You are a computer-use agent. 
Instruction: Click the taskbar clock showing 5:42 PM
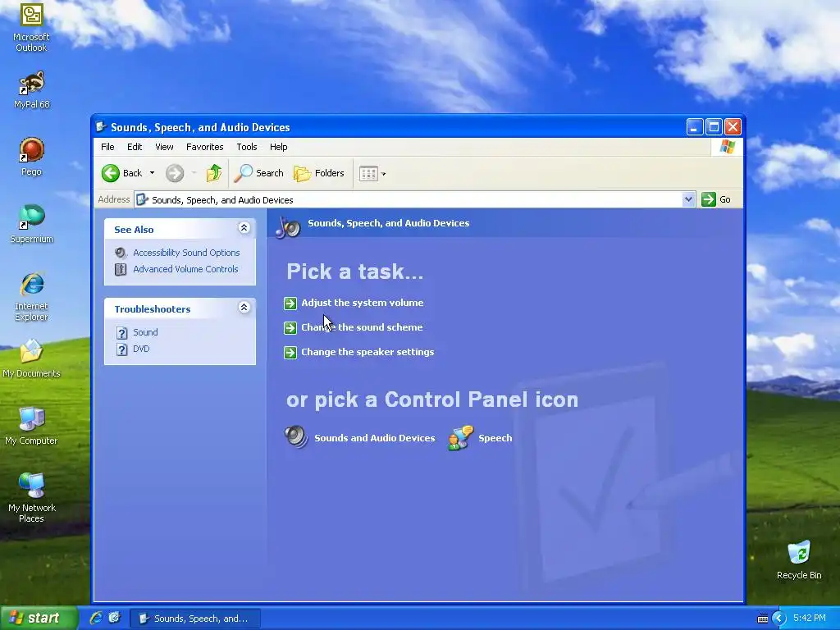click(810, 619)
